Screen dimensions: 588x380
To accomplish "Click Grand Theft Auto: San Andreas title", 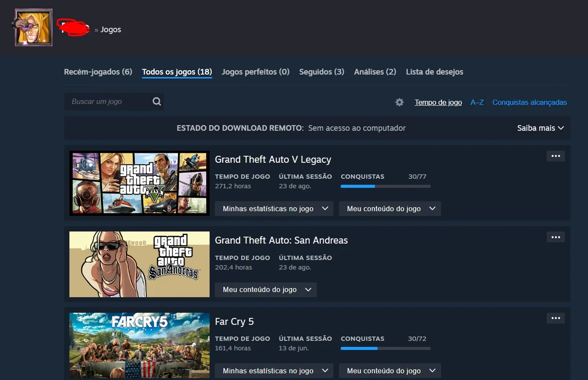I will pos(281,240).
